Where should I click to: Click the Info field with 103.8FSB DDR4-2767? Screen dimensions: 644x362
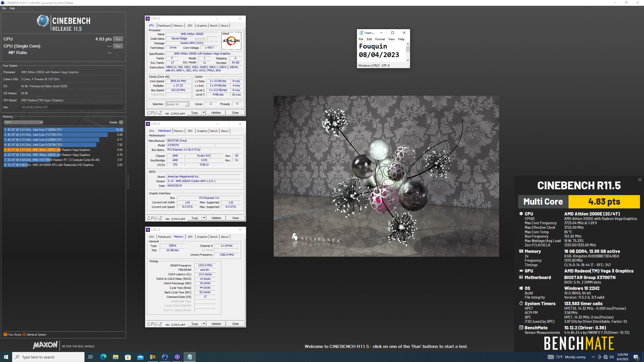tap(71, 107)
